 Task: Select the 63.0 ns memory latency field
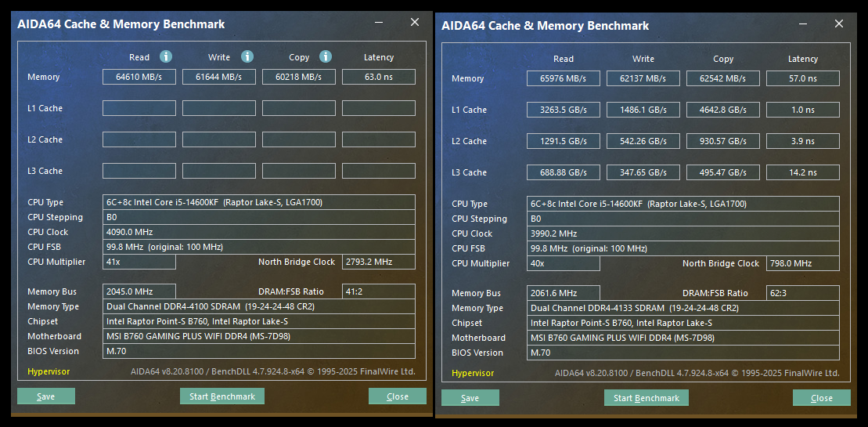click(379, 77)
